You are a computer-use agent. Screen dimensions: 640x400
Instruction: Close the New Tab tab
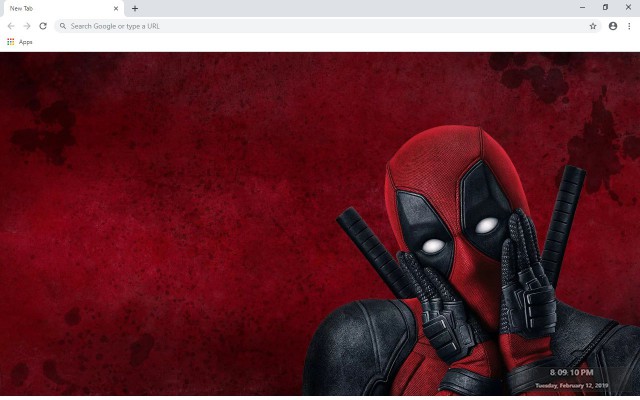(x=116, y=8)
